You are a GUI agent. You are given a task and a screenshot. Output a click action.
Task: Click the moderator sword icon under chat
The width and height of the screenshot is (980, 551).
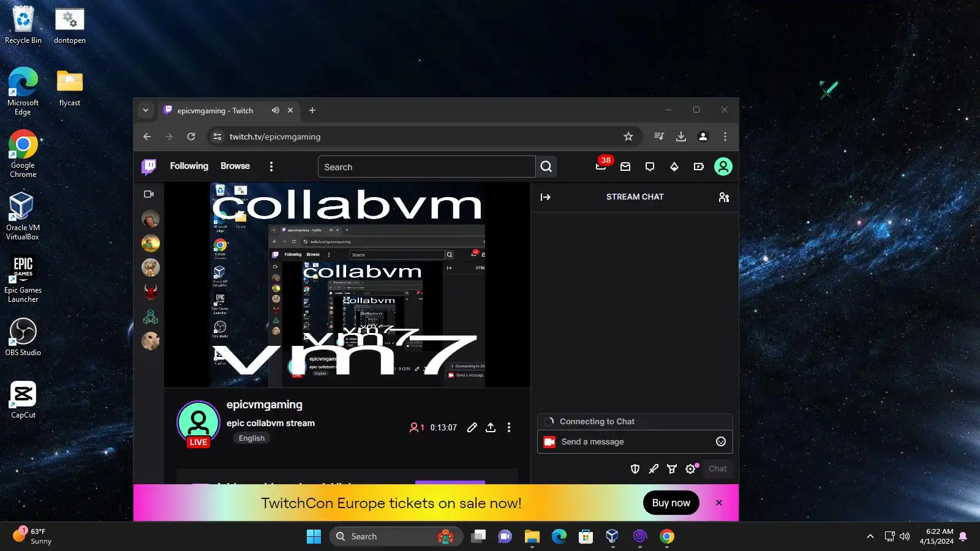click(654, 469)
